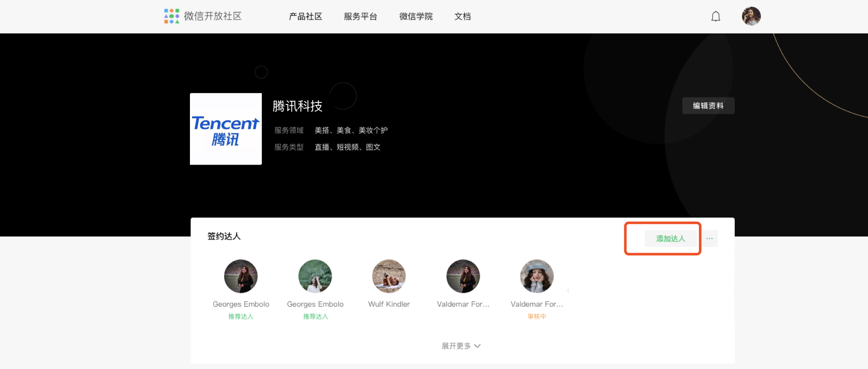Click the Wulf Kindler name
This screenshot has width=868, height=369.
click(x=389, y=304)
